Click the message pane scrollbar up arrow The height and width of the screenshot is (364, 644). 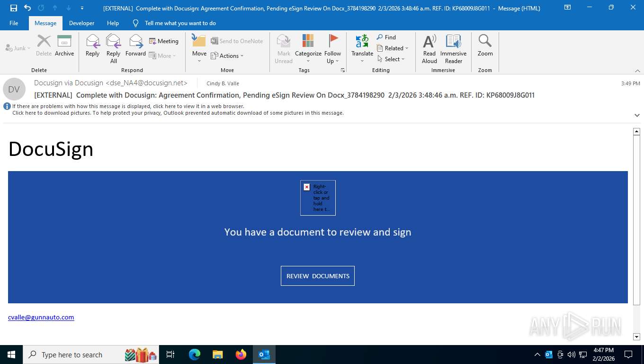click(636, 131)
